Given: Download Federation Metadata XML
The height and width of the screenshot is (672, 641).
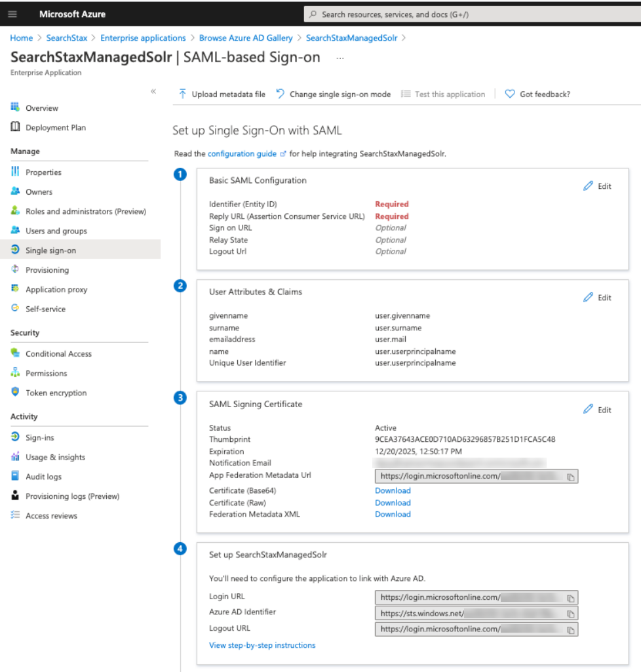Looking at the screenshot, I should point(393,514).
